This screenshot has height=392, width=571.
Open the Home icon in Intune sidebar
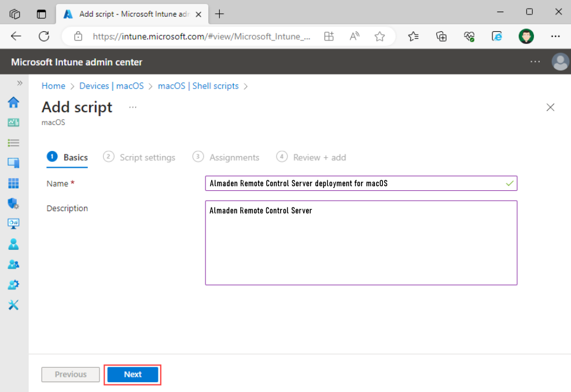tap(13, 102)
